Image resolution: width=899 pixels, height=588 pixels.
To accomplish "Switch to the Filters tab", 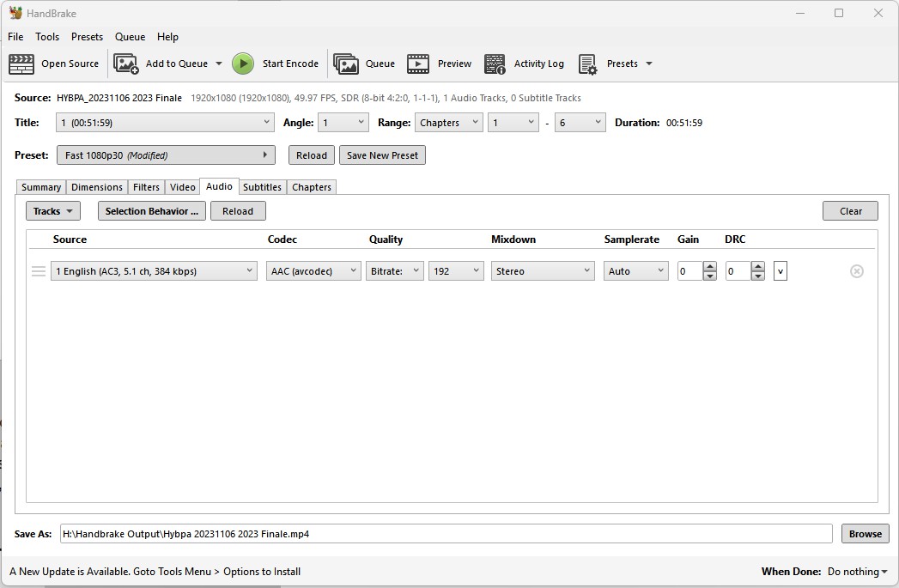I will click(x=146, y=187).
